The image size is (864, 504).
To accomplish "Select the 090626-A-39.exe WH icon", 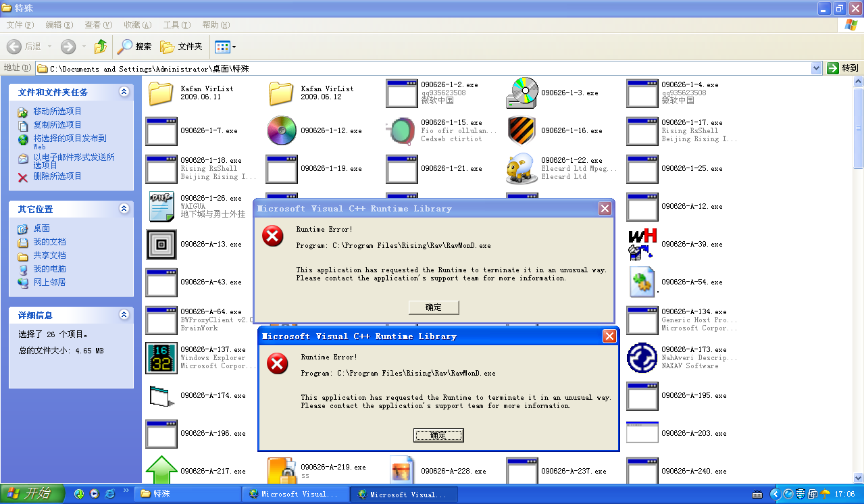I will point(642,245).
